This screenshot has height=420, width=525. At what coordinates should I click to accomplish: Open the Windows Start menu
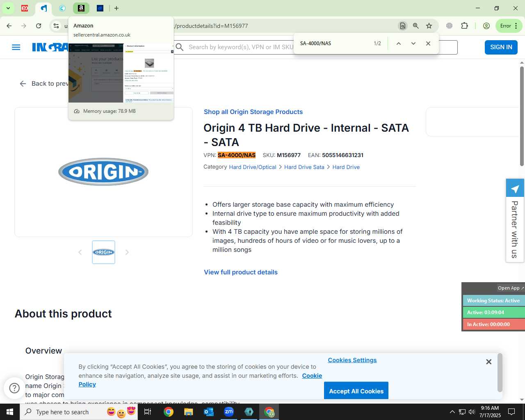(10, 412)
